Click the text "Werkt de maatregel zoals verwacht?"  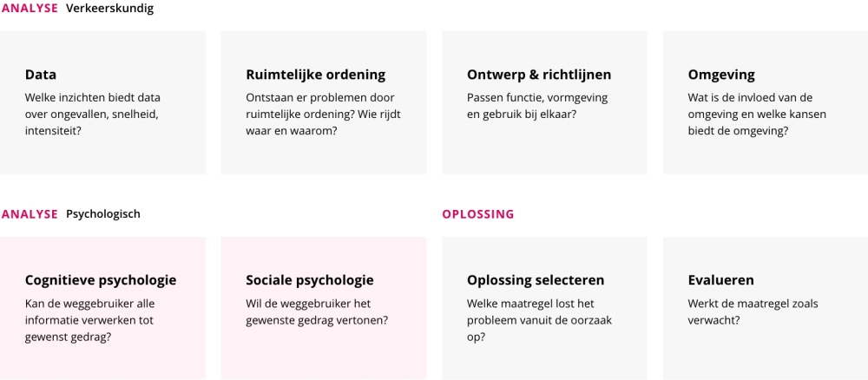coord(753,311)
